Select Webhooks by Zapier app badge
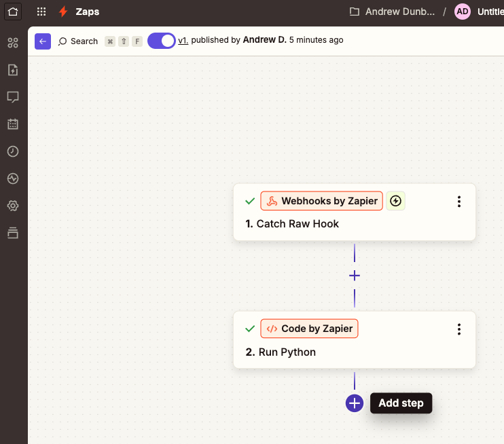Viewport: 504px width, 444px height. pyautogui.click(x=321, y=201)
